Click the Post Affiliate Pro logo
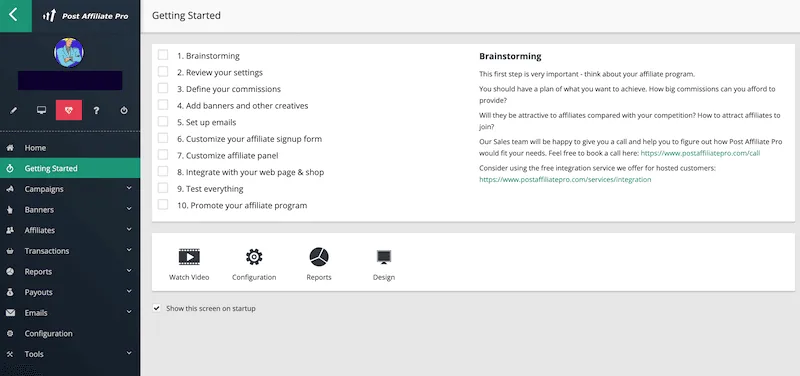 [x=85, y=16]
